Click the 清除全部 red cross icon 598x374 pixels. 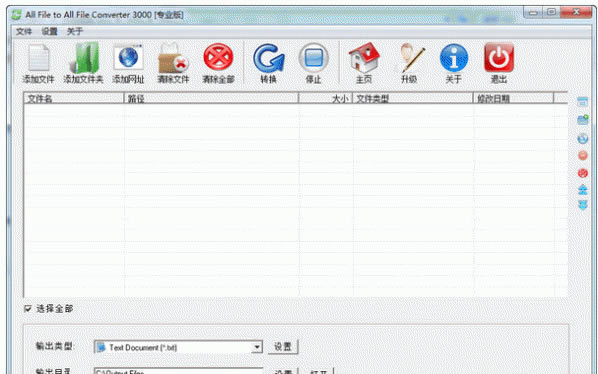click(218, 57)
